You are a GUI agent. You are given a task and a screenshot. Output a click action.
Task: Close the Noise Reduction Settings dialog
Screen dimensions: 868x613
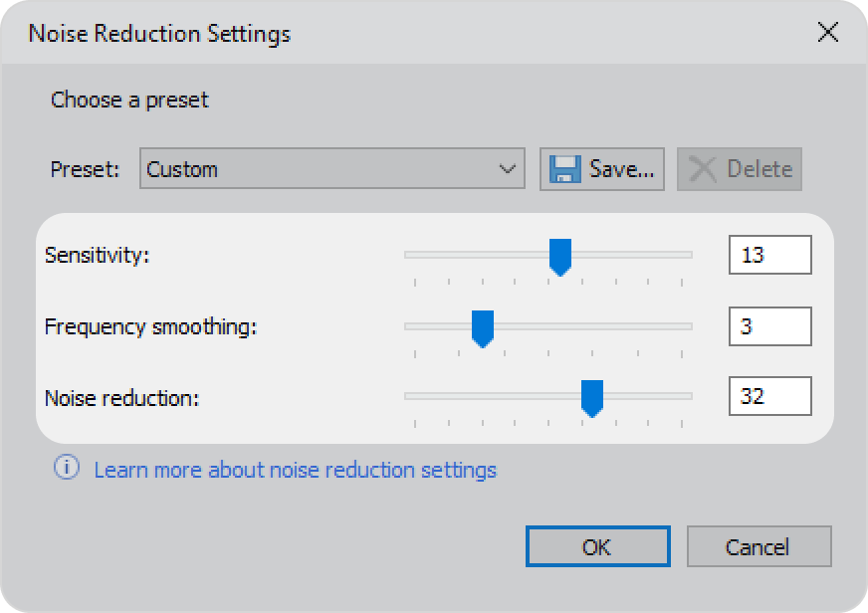827,32
